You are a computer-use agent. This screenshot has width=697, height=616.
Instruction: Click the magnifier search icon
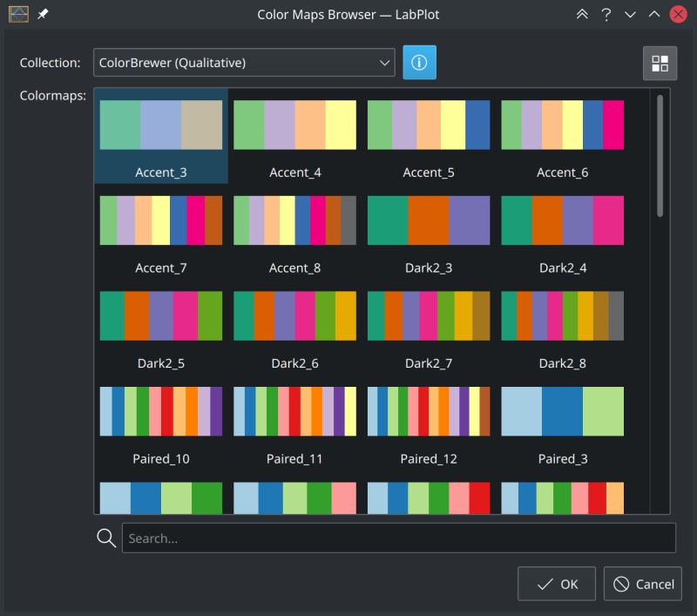(105, 537)
